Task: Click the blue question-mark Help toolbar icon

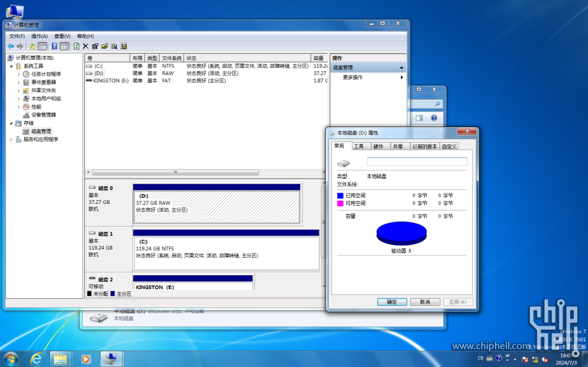Action: (x=55, y=46)
